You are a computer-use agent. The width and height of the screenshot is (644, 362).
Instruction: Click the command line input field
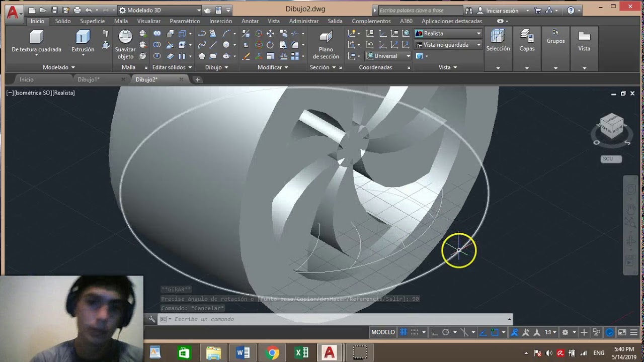[x=337, y=319]
